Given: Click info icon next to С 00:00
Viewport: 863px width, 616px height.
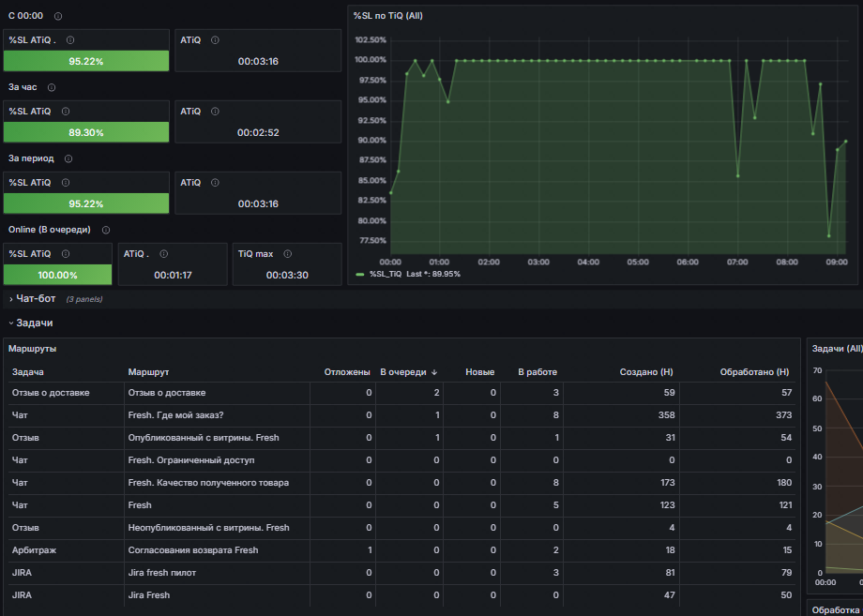Looking at the screenshot, I should coord(58,16).
